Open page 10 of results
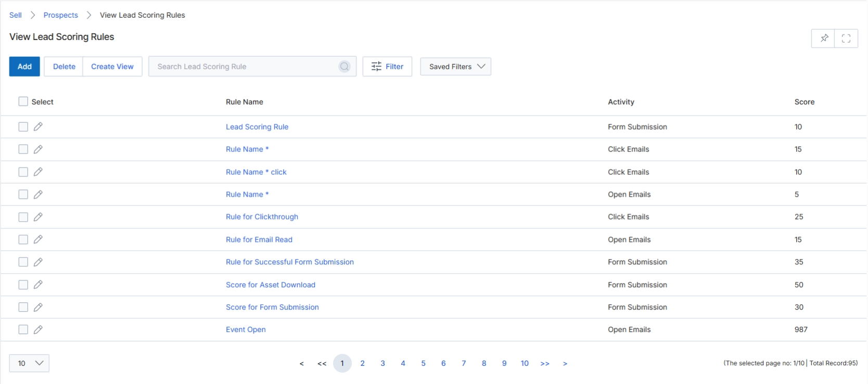Viewport: 868px width, 384px height. click(x=525, y=363)
